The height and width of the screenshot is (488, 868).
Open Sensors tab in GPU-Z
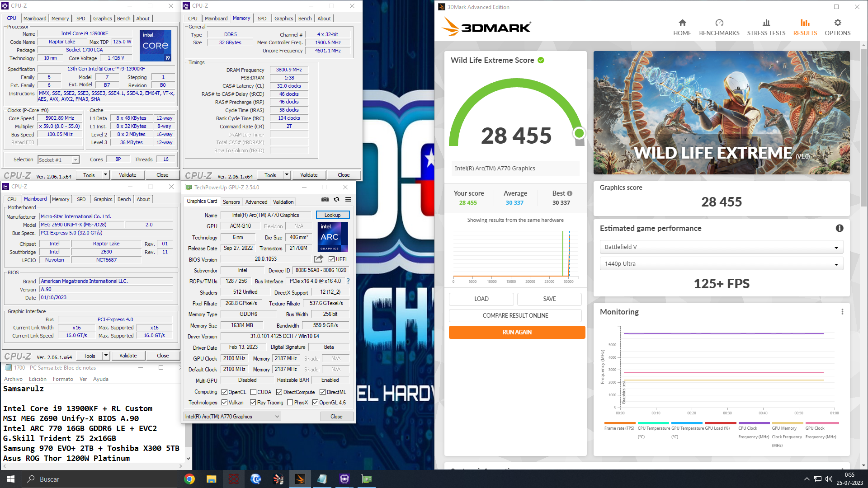[x=231, y=202]
